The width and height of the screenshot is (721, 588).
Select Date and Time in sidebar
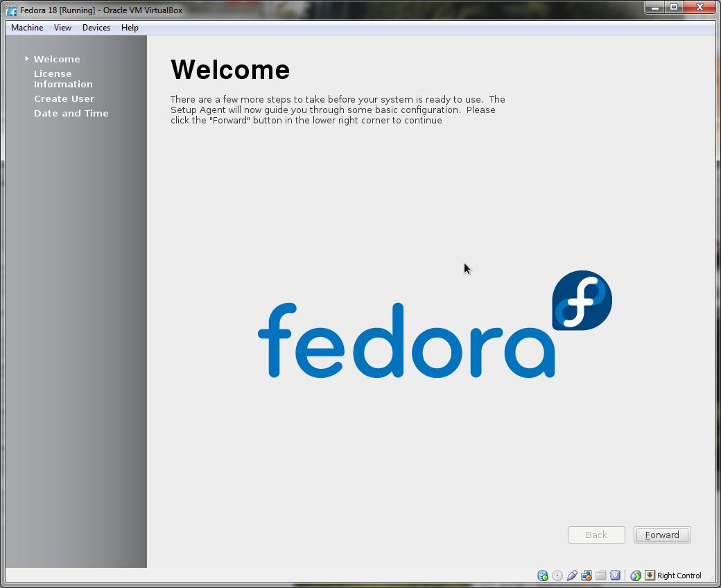[71, 113]
